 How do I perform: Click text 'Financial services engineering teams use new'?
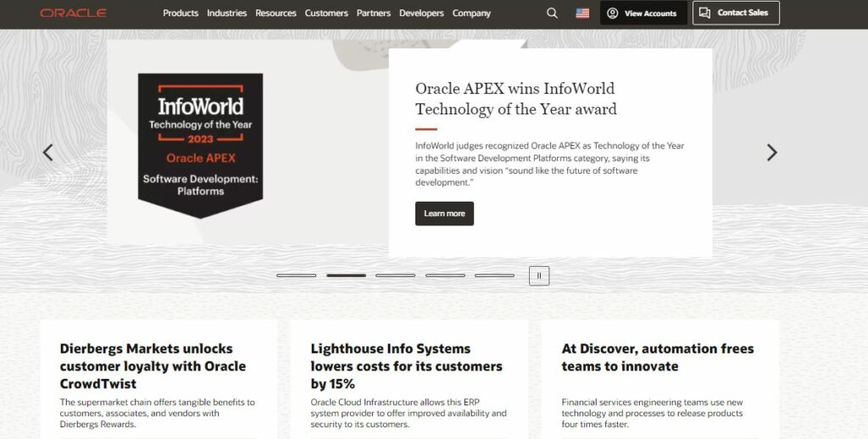[652, 413]
